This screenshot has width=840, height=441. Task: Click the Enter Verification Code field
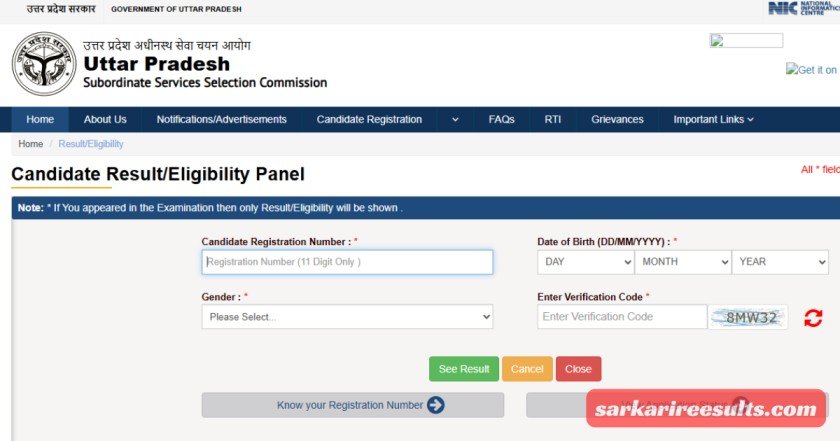tap(621, 317)
